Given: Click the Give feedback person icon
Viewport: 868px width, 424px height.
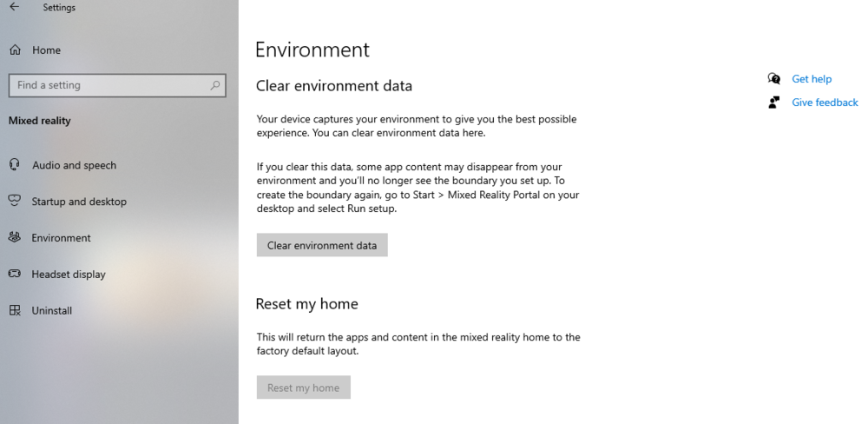Looking at the screenshot, I should (774, 103).
